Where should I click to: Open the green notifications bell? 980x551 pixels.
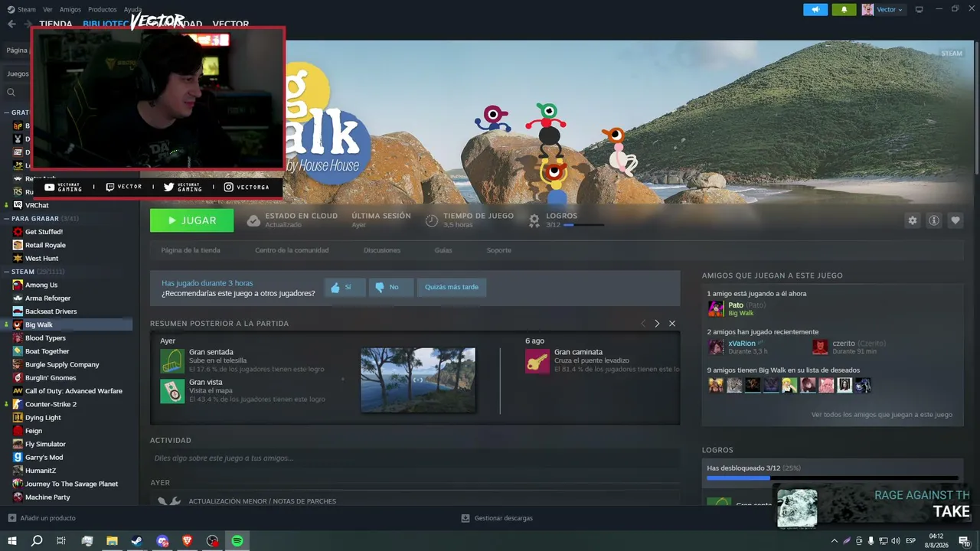[844, 9]
